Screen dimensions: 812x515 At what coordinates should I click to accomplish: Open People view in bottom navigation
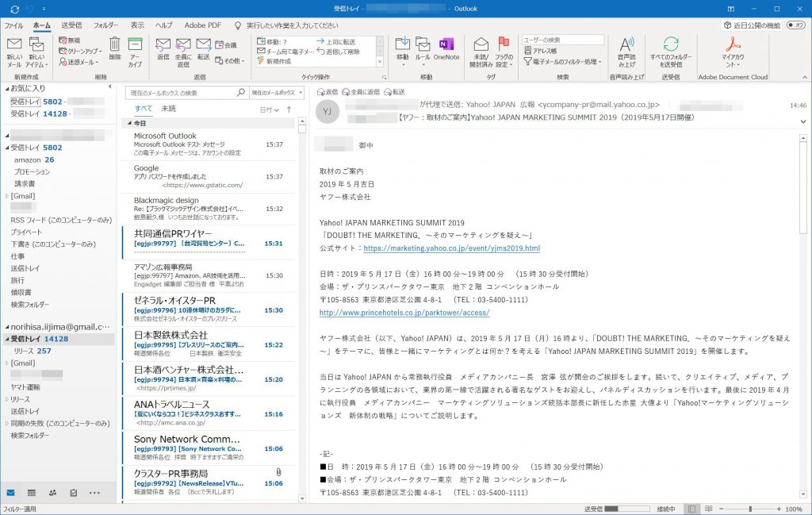click(52, 493)
